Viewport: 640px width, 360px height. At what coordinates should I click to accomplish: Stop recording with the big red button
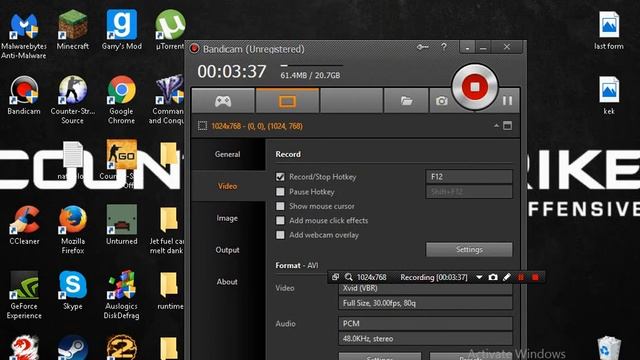click(x=474, y=87)
